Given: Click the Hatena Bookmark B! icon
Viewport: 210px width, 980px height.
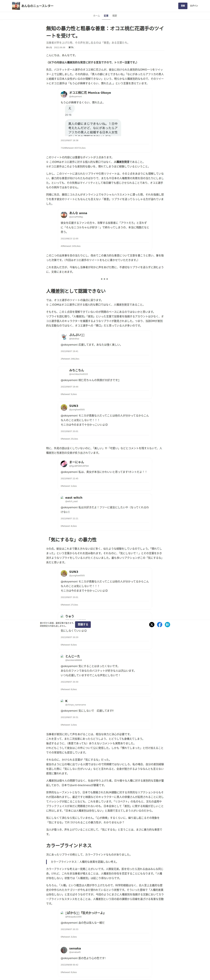Looking at the screenshot, I should [167, 624].
